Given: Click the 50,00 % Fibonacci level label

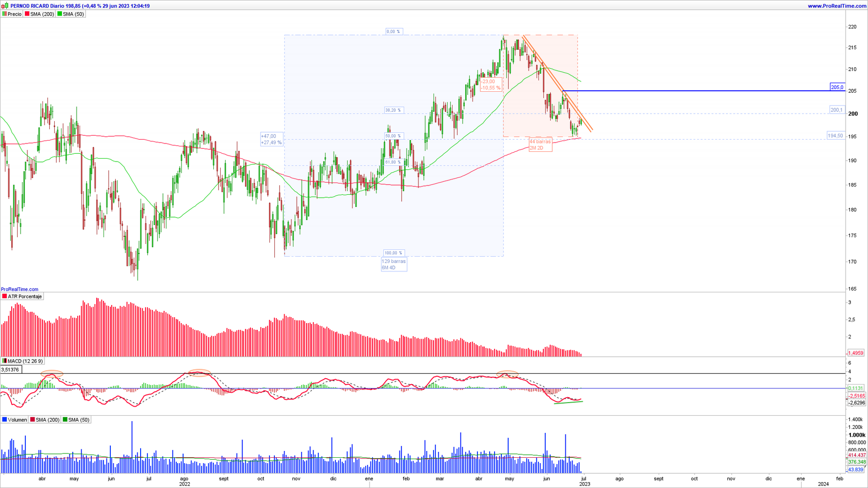Looking at the screenshot, I should [x=393, y=136].
